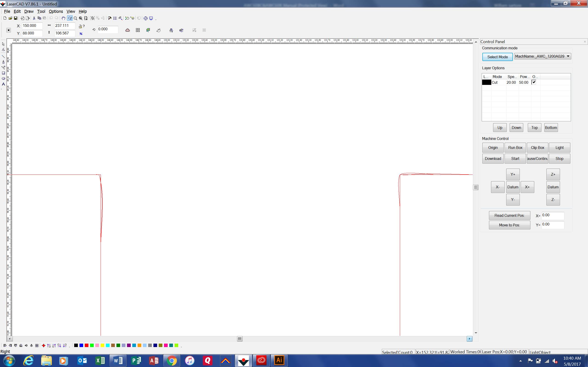
Task: Click the Open file folder icon
Action: [x=10, y=18]
